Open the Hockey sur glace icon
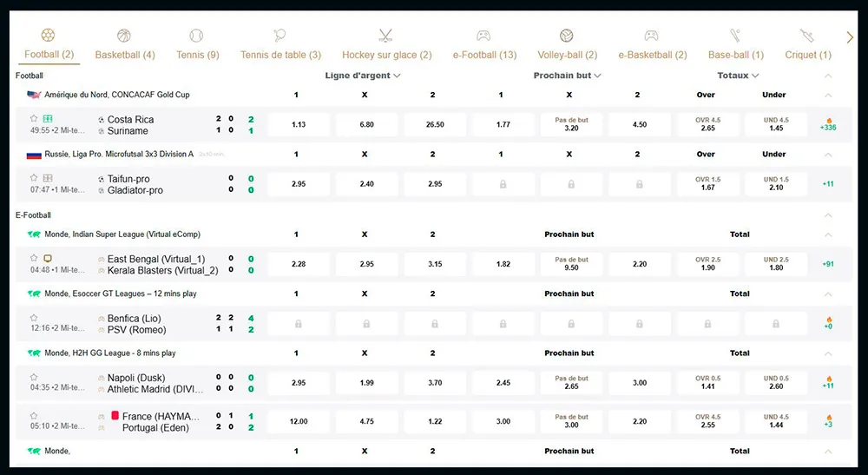The image size is (868, 475). point(386,36)
